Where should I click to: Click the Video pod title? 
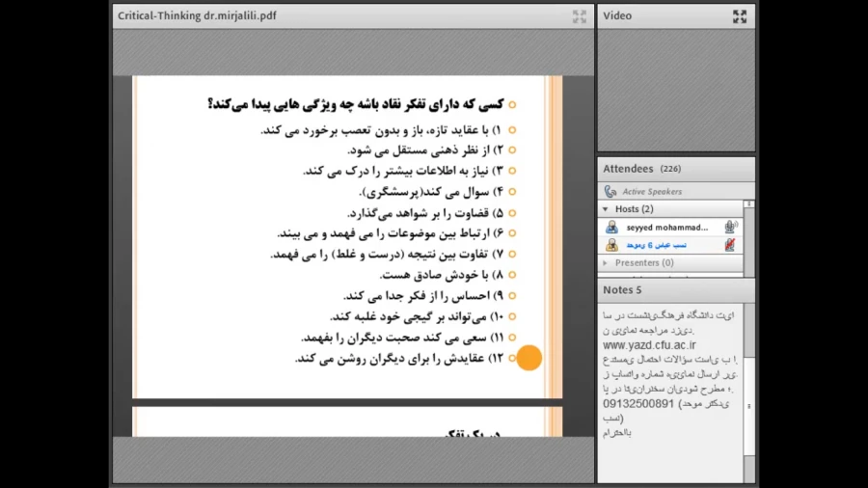tap(618, 15)
